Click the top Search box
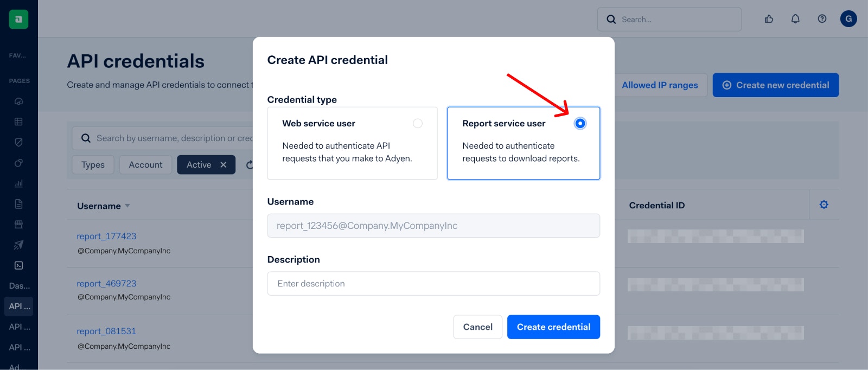This screenshot has height=370, width=868. coord(669,20)
